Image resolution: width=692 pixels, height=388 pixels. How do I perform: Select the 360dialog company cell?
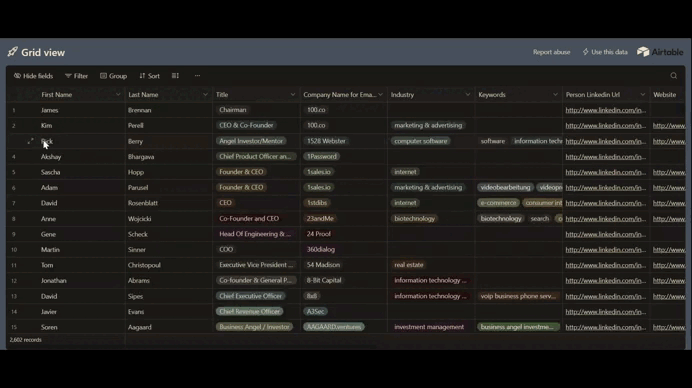321,249
